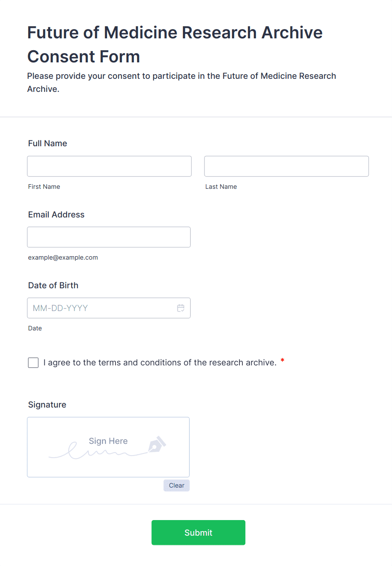Click the "Sign Here" placeholder text
Image resolution: width=392 pixels, height=566 pixels.
pyautogui.click(x=108, y=441)
